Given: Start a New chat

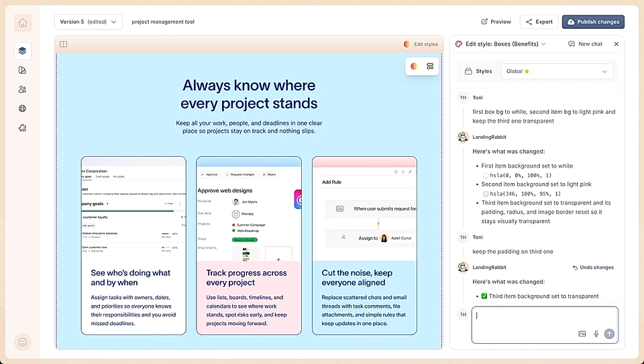Looking at the screenshot, I should (585, 44).
